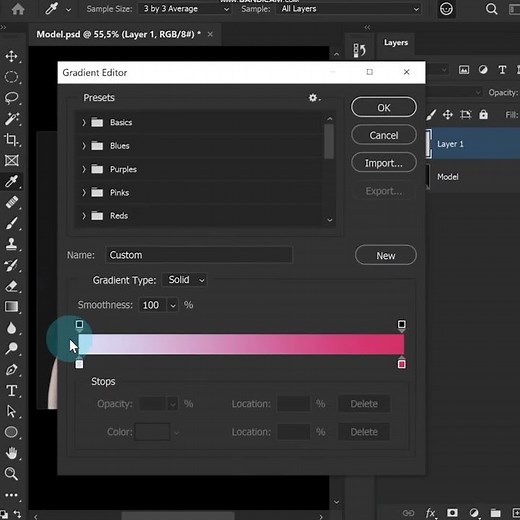Select the Frame tool
520x520 pixels.
point(11,160)
